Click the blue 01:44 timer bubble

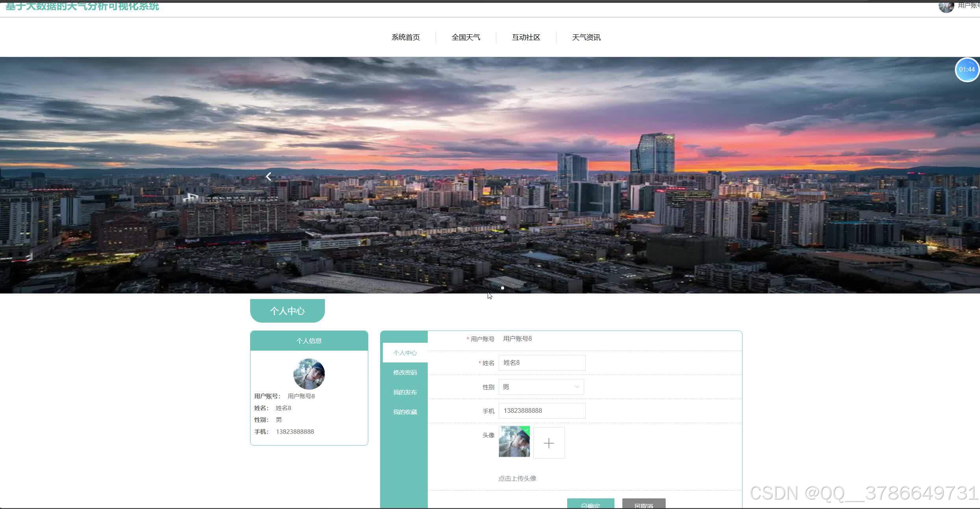967,70
